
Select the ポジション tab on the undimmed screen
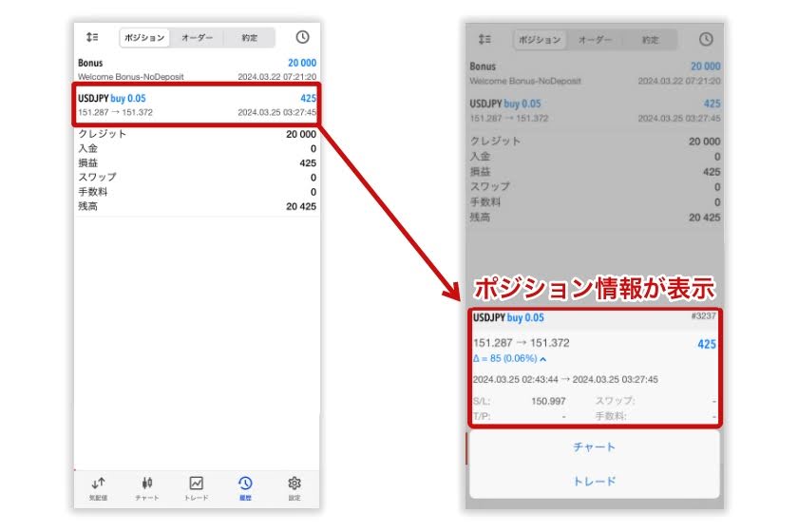click(145, 38)
